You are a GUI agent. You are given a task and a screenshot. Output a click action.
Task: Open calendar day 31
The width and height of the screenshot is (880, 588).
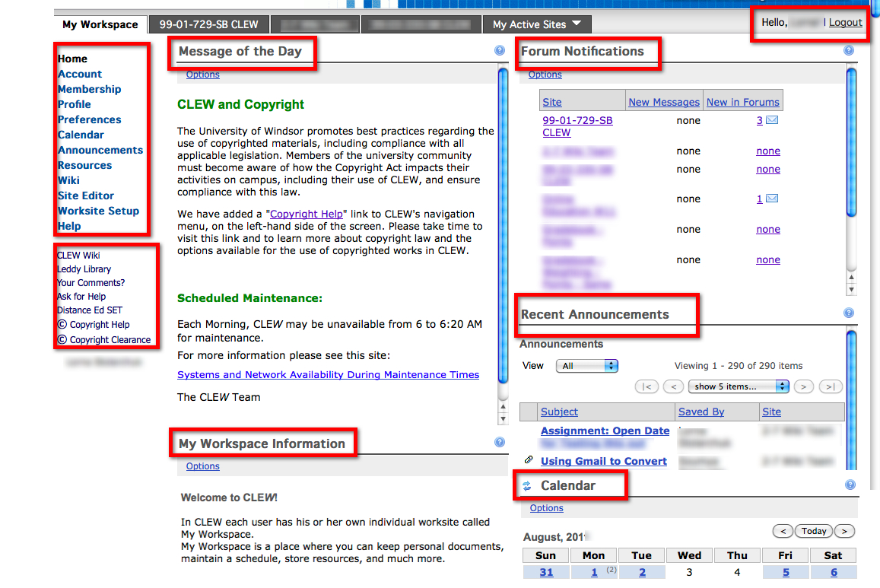click(x=546, y=572)
